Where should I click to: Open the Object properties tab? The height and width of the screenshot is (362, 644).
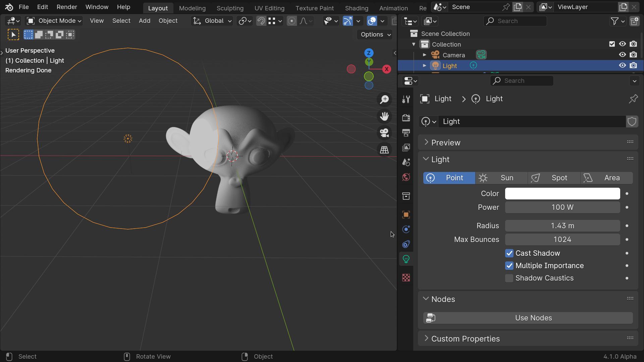pyautogui.click(x=406, y=215)
